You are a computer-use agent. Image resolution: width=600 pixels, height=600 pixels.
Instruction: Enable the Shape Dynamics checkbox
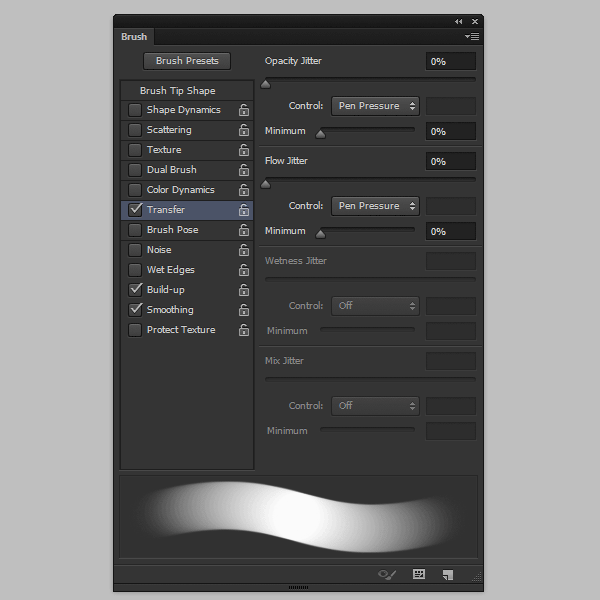coord(135,110)
